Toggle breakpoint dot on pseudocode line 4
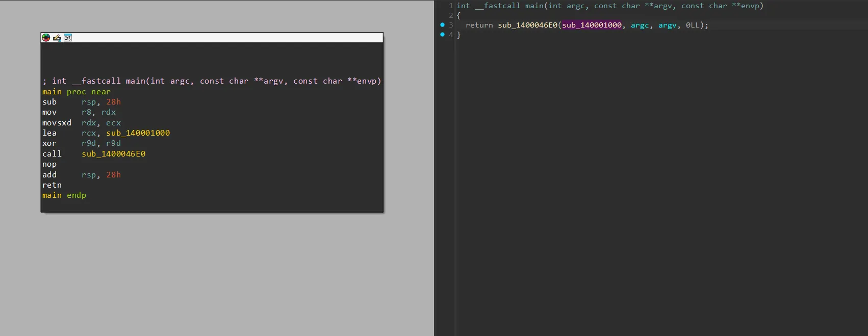Screen dimensions: 868x336 click(442, 35)
